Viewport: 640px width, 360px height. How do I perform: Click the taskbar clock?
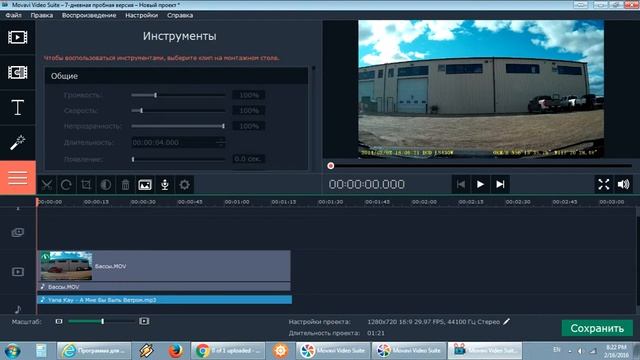(616, 351)
